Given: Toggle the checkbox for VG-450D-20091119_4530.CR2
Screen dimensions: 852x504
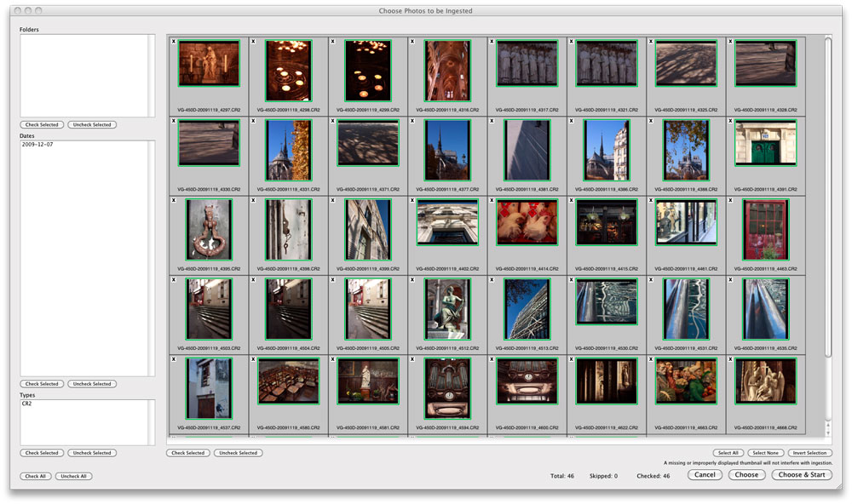Looking at the screenshot, I should coord(571,280).
